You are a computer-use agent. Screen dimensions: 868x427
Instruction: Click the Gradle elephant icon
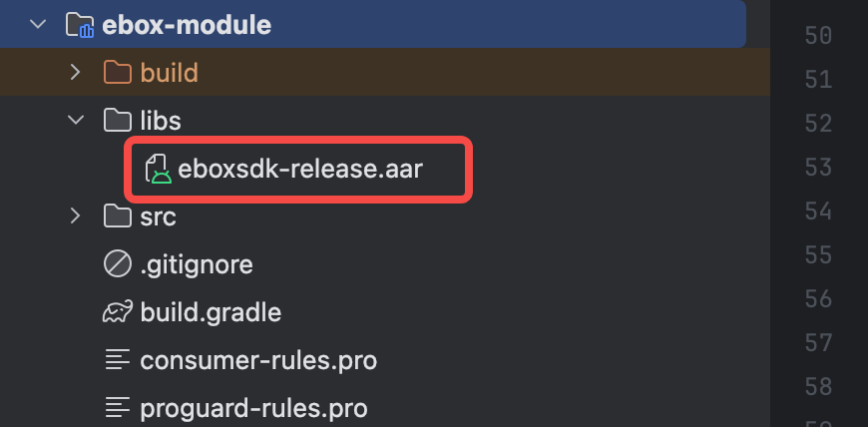[x=118, y=312]
